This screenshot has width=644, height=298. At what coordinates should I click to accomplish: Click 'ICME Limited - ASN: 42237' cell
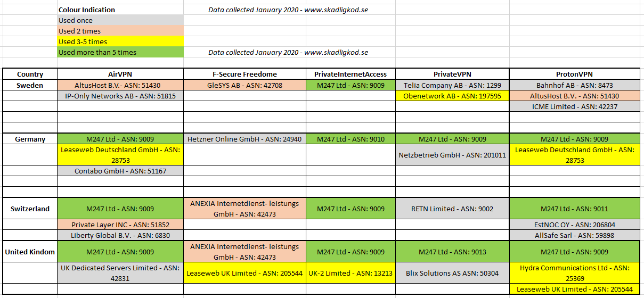pos(574,106)
